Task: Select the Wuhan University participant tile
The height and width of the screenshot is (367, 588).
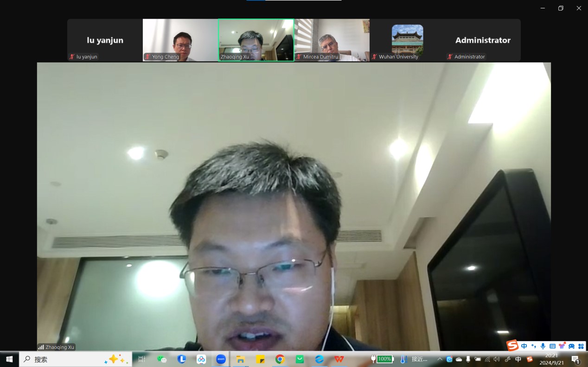Action: tap(407, 40)
